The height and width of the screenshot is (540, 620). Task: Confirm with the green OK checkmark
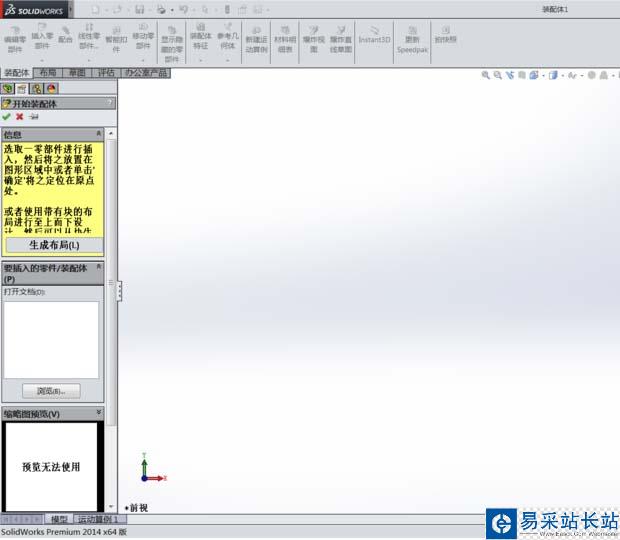coord(6,117)
